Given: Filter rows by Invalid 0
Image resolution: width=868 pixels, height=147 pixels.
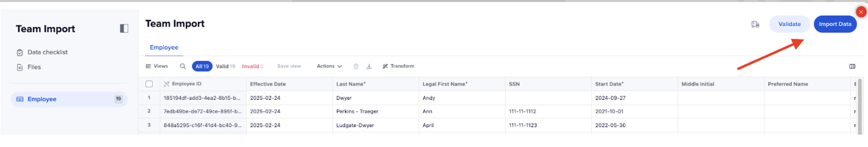Looking at the screenshot, I should pyautogui.click(x=253, y=67).
